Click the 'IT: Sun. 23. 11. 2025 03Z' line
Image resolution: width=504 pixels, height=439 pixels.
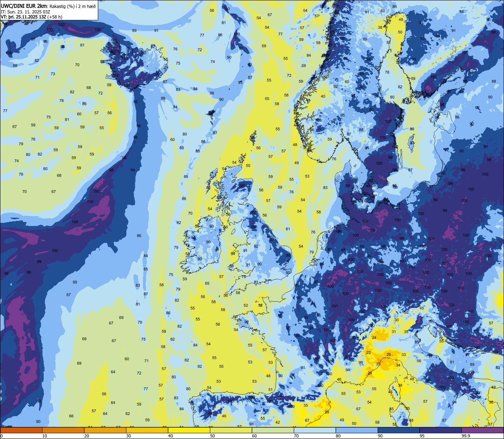pyautogui.click(x=25, y=11)
